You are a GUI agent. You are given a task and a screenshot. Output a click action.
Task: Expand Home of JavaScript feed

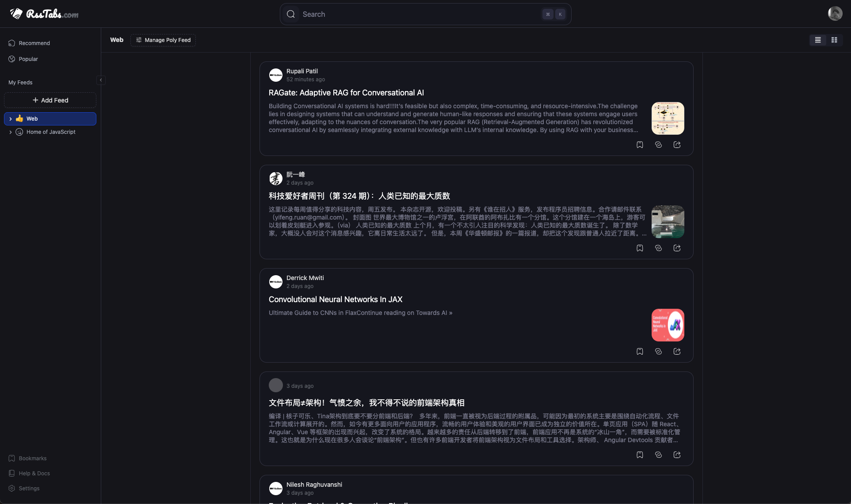point(11,132)
